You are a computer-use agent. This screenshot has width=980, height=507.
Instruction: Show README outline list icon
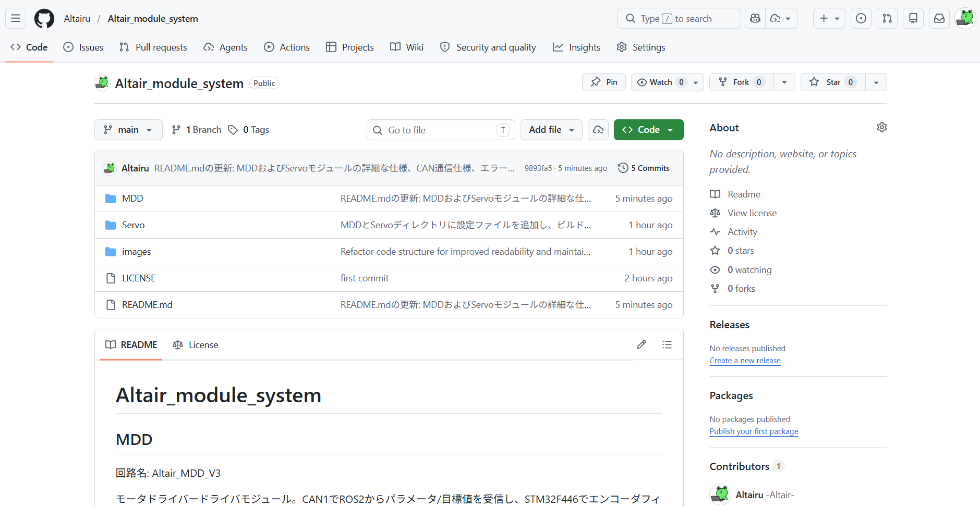pos(667,344)
